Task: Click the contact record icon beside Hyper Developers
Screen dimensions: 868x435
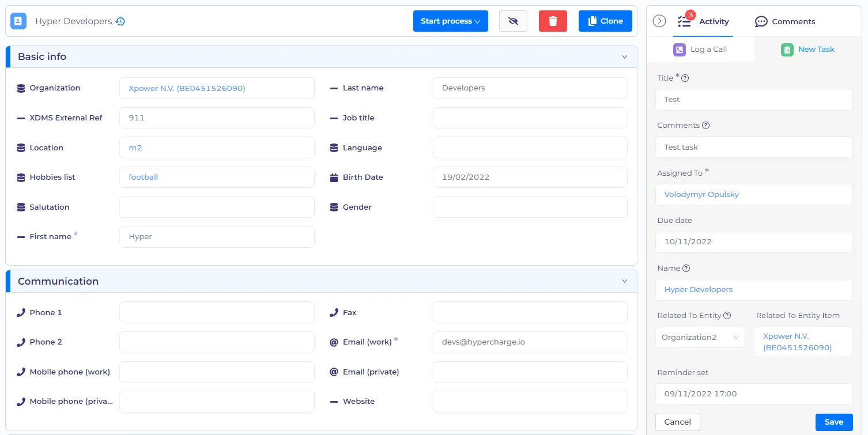Action: click(x=18, y=21)
